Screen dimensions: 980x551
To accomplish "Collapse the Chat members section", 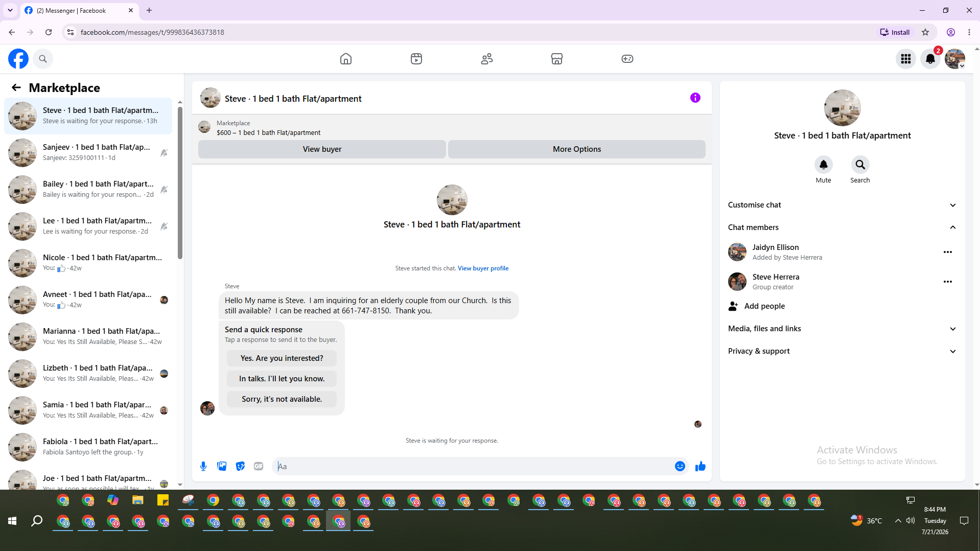I will [842, 227].
